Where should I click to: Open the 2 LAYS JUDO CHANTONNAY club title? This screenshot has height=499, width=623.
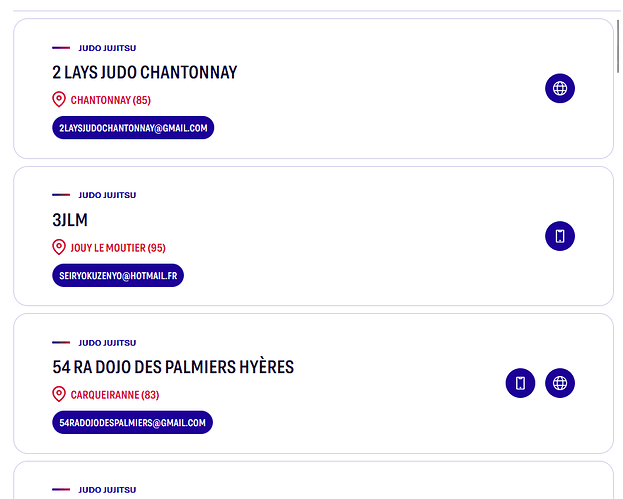(x=145, y=73)
